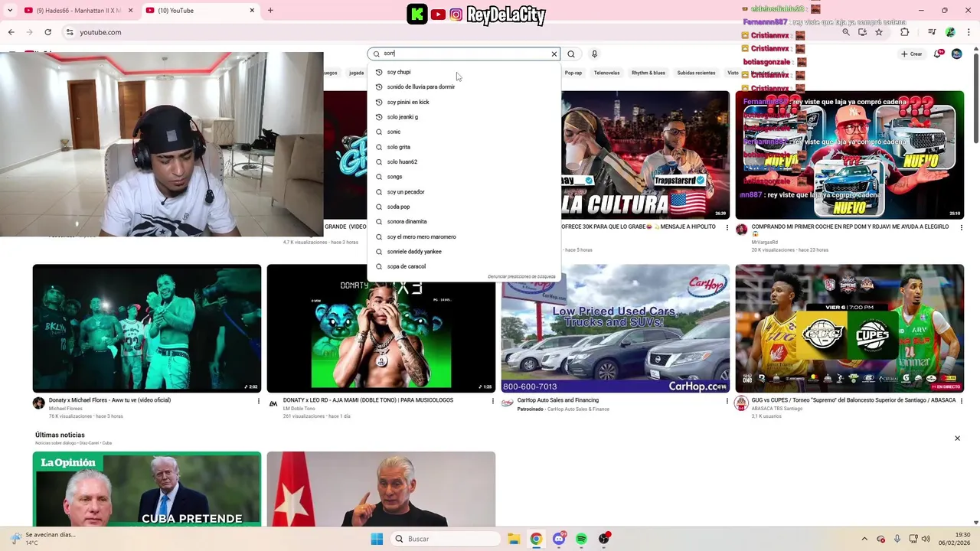980x551 pixels.
Task: Select suggestion 'solo grita'
Action: coord(464,147)
